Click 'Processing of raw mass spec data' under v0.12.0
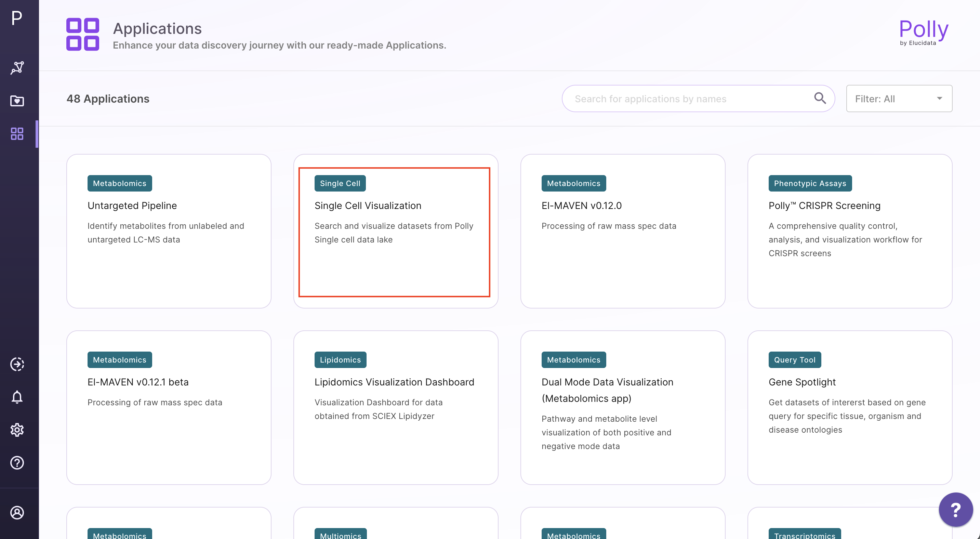This screenshot has width=980, height=539. (x=609, y=226)
